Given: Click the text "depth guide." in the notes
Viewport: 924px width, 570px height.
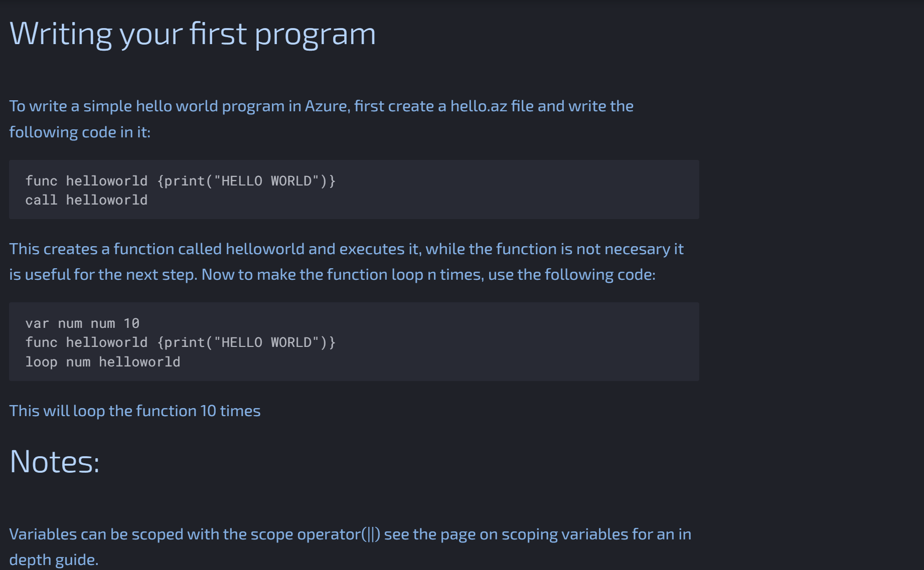Looking at the screenshot, I should pos(54,560).
